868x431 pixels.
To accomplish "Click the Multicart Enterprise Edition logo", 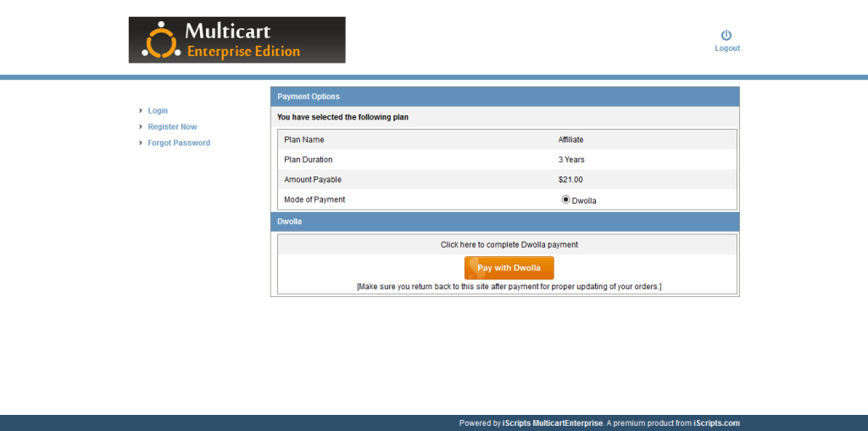I will [237, 40].
